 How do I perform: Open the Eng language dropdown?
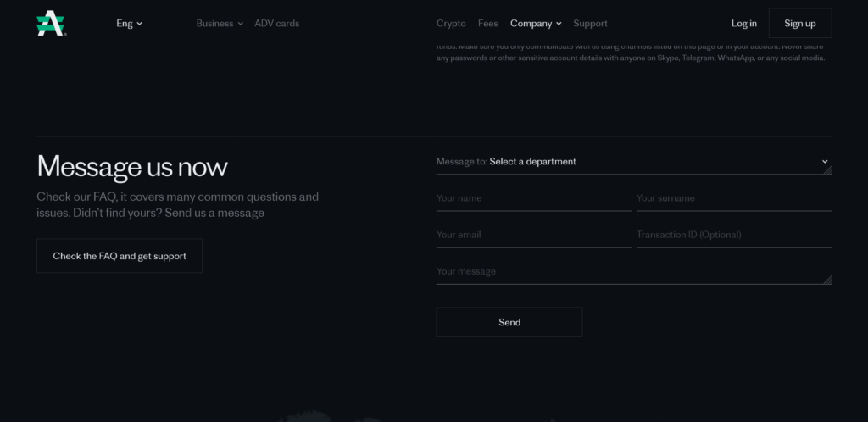[129, 23]
